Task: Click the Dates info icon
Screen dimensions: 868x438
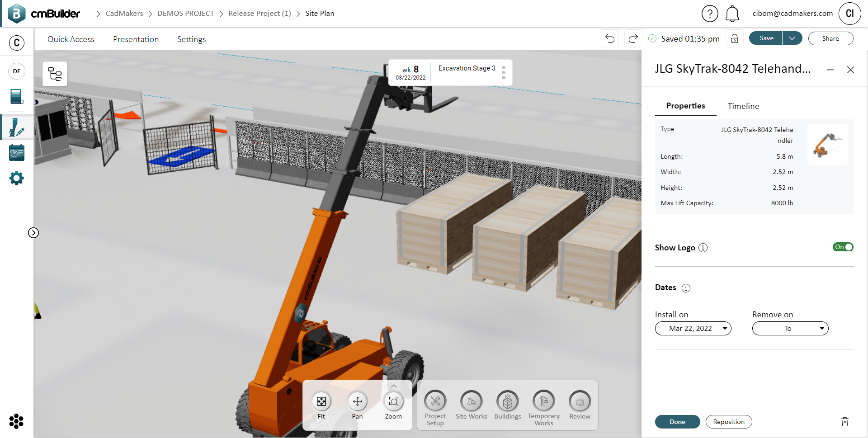Action: 686,288
